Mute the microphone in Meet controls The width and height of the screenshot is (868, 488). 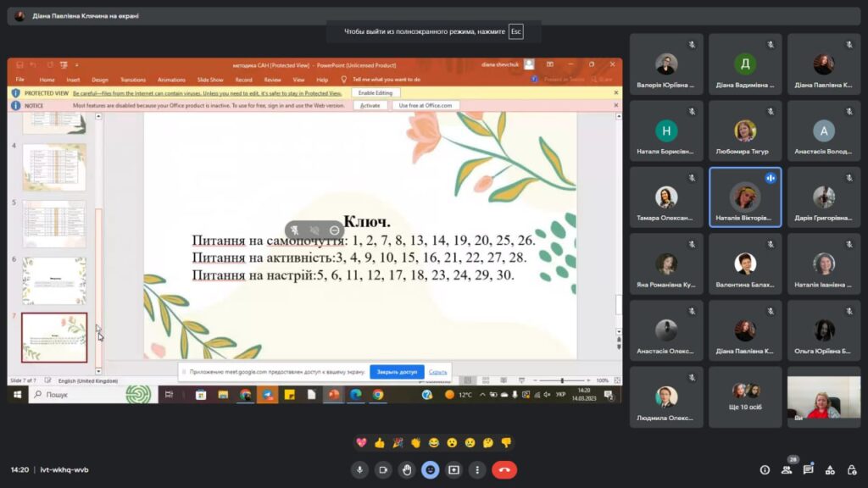[359, 469]
